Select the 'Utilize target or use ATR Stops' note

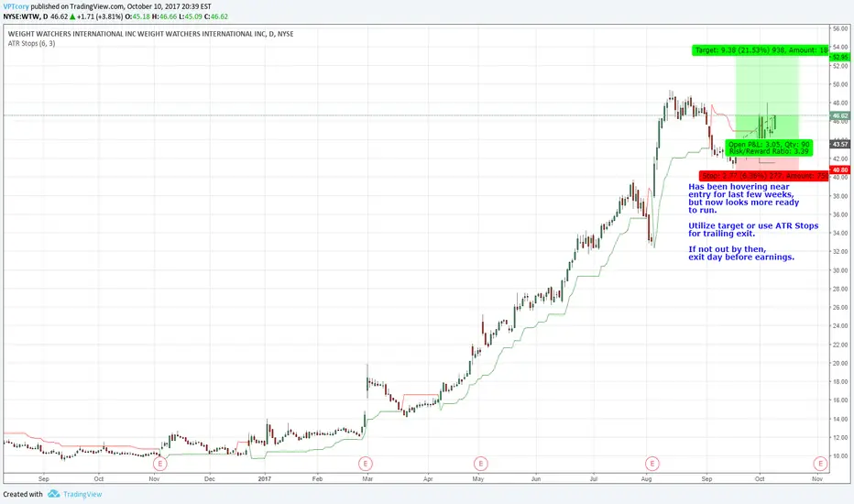click(x=753, y=229)
